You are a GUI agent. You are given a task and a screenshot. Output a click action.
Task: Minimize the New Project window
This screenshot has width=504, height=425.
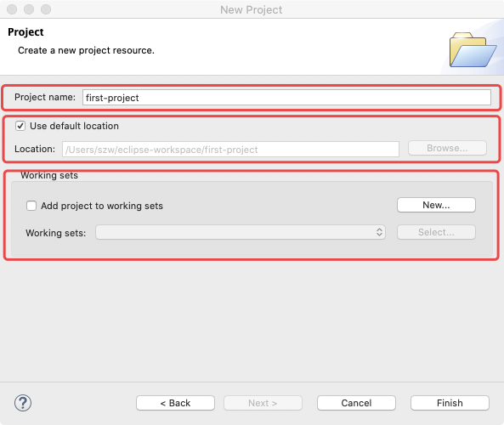tap(29, 9)
